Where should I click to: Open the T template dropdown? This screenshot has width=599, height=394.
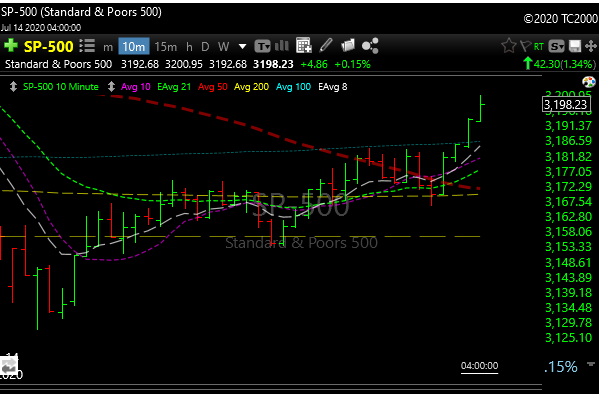click(x=262, y=46)
